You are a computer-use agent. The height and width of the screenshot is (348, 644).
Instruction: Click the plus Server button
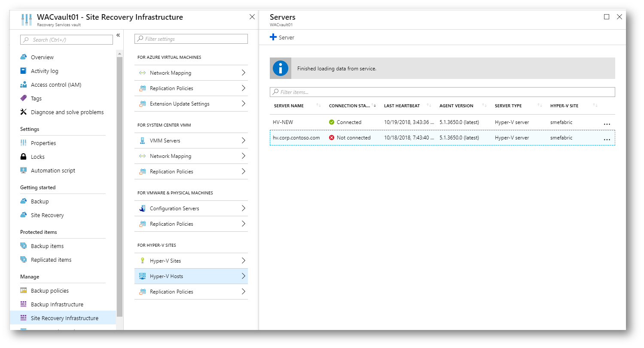click(282, 37)
